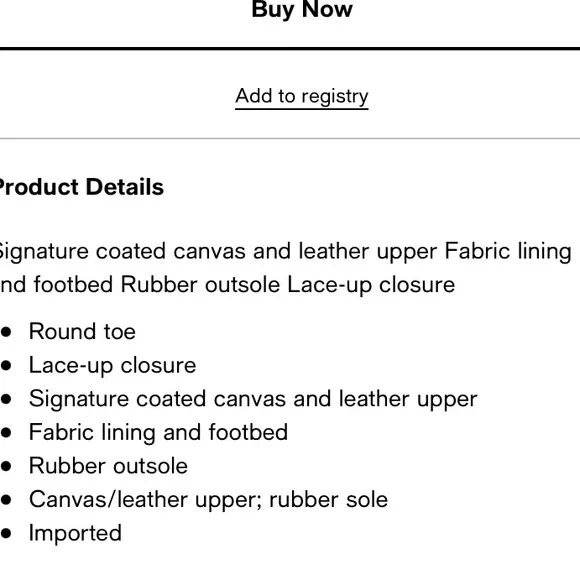Image resolution: width=580 pixels, height=580 pixels.
Task: Click the paragraph line ending with "Fabric lining"
Action: click(x=285, y=252)
